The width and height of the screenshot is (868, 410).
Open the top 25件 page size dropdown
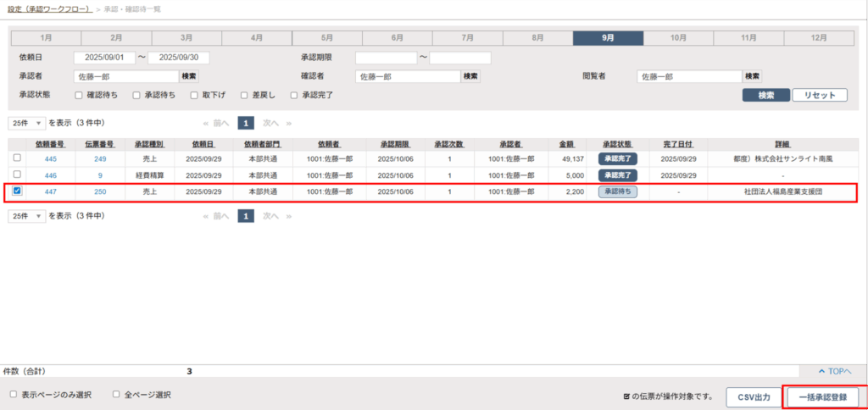tap(27, 122)
